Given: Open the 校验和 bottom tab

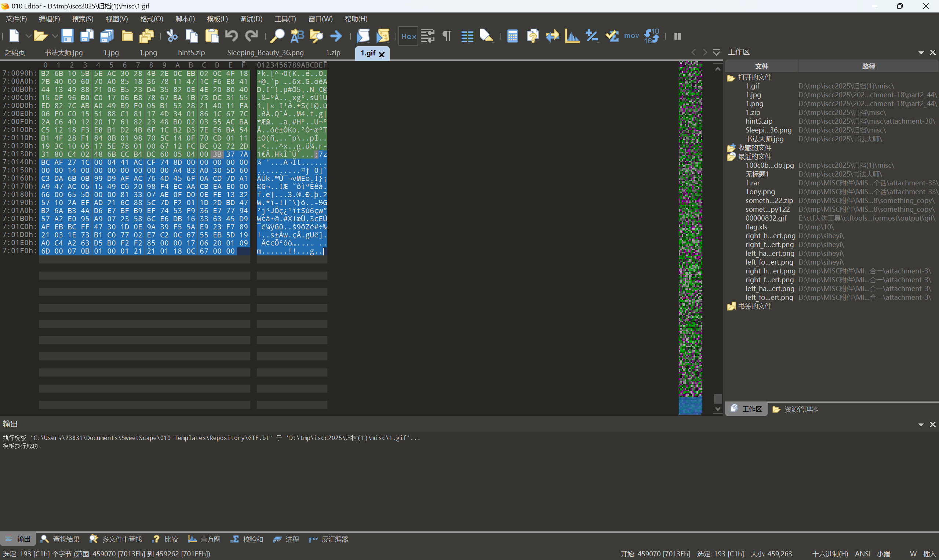Looking at the screenshot, I should 247,539.
